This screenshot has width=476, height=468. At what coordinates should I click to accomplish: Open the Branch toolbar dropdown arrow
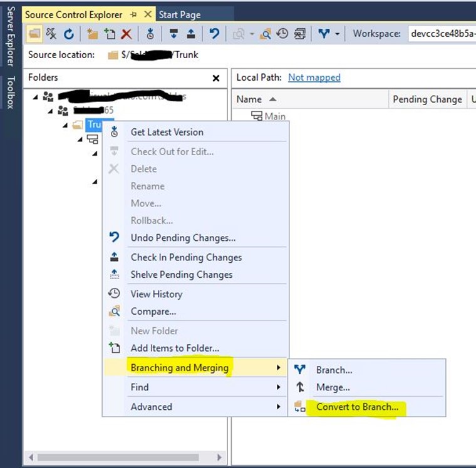coord(338,34)
